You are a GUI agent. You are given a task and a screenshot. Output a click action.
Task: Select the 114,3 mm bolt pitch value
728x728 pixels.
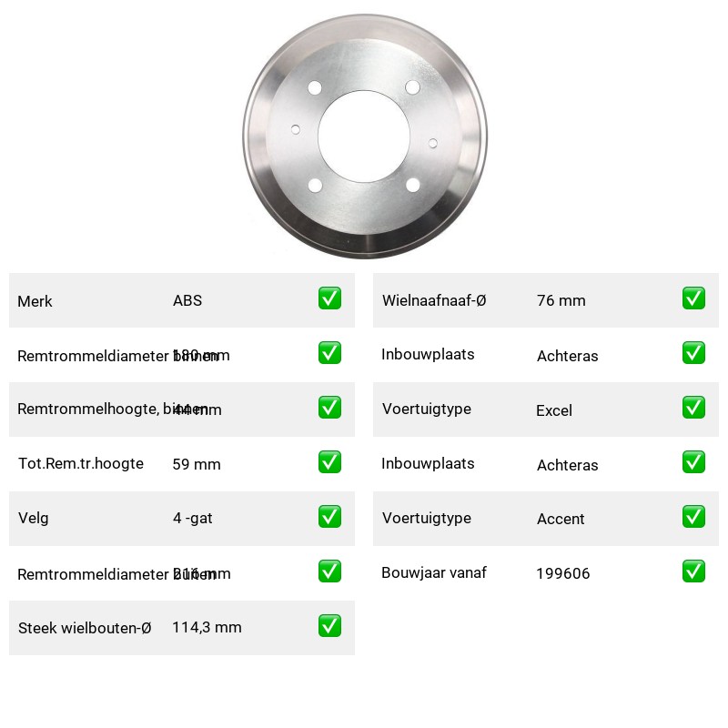(207, 627)
